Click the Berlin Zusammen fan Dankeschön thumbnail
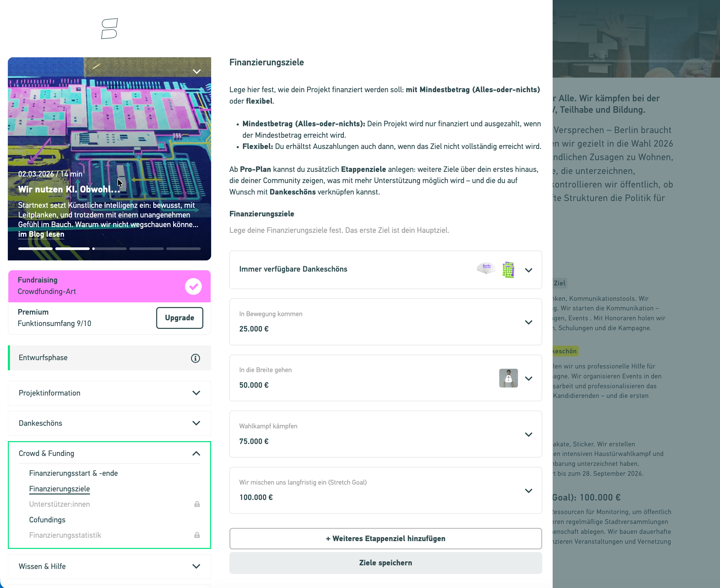 [486, 268]
